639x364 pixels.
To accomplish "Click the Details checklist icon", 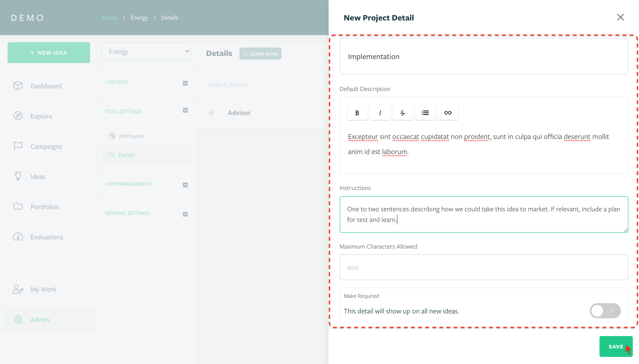I will [112, 155].
